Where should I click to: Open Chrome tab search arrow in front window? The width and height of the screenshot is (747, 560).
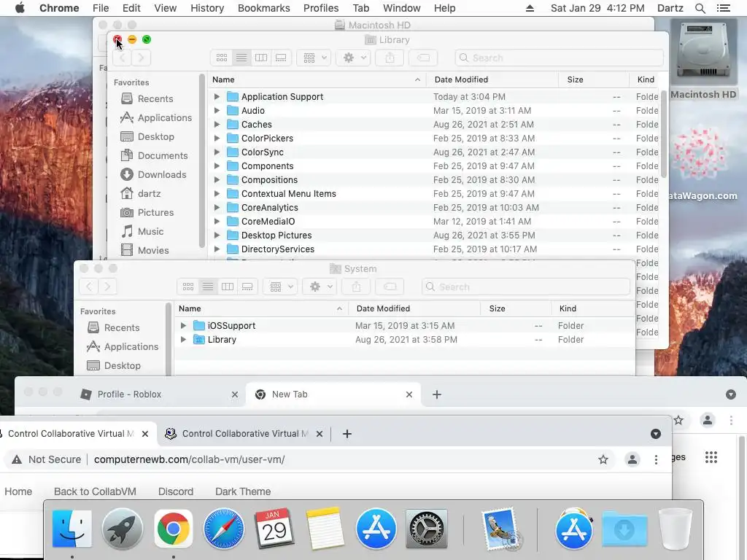[656, 434]
